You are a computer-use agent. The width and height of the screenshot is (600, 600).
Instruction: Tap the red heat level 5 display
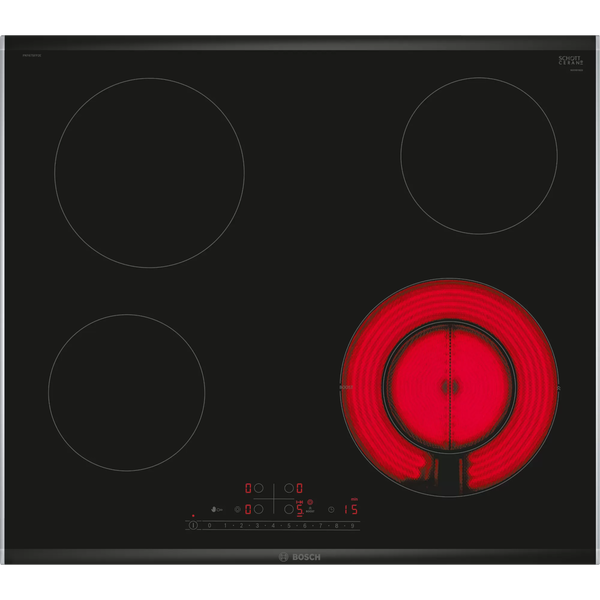click(x=299, y=509)
